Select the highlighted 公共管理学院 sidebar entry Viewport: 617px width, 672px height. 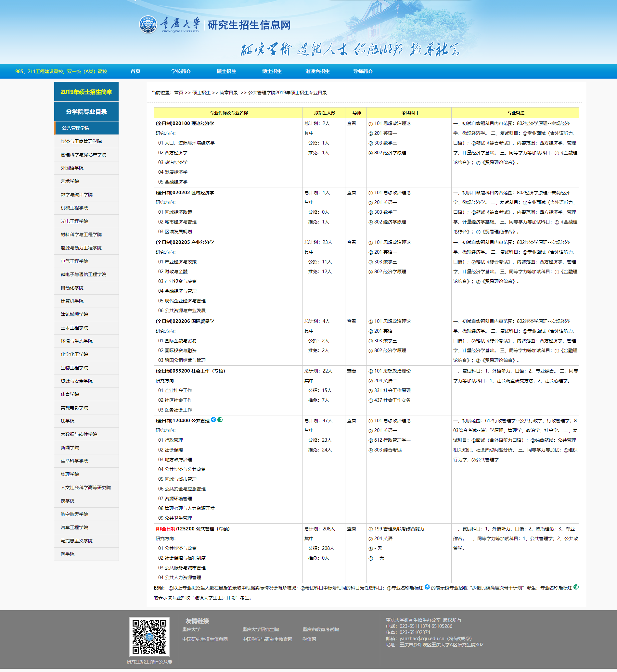click(x=76, y=128)
